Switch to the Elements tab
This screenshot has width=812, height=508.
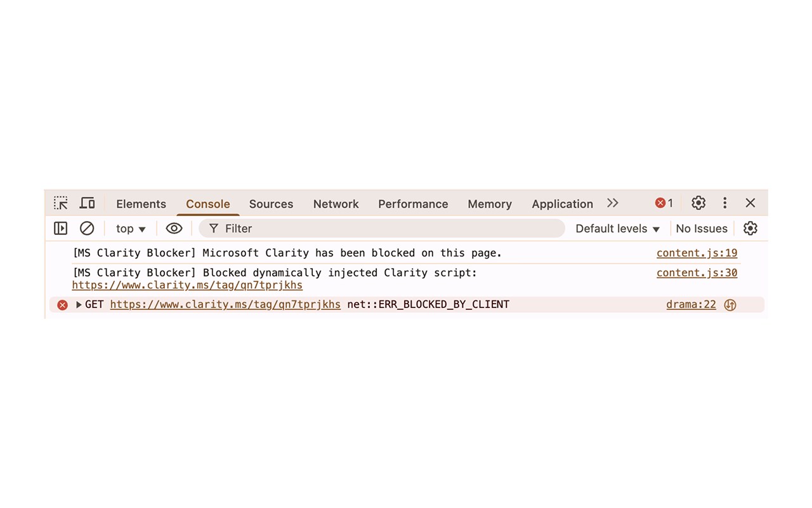141,204
